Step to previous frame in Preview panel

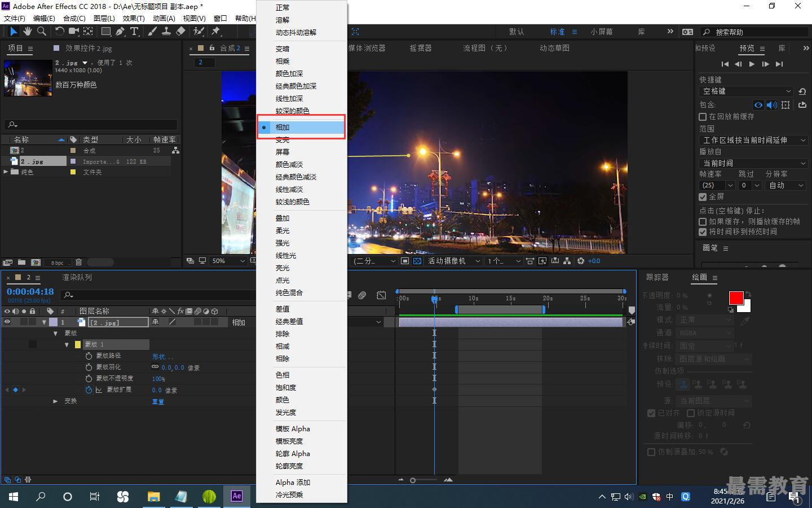(738, 64)
